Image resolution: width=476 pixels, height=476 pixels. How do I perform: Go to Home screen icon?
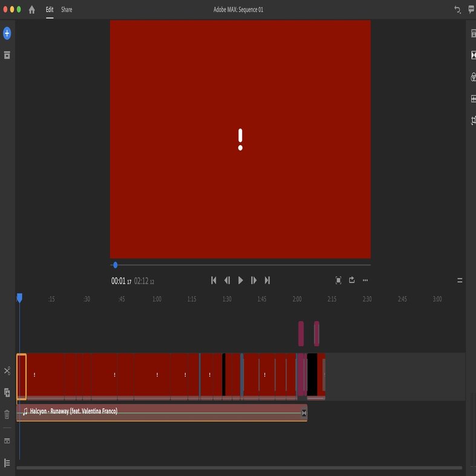(31, 10)
